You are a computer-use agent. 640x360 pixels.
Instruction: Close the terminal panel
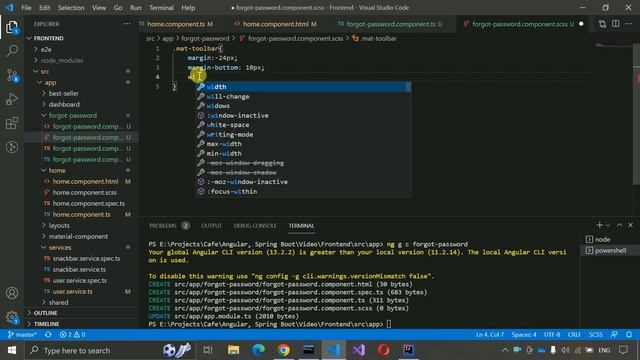tap(631, 225)
